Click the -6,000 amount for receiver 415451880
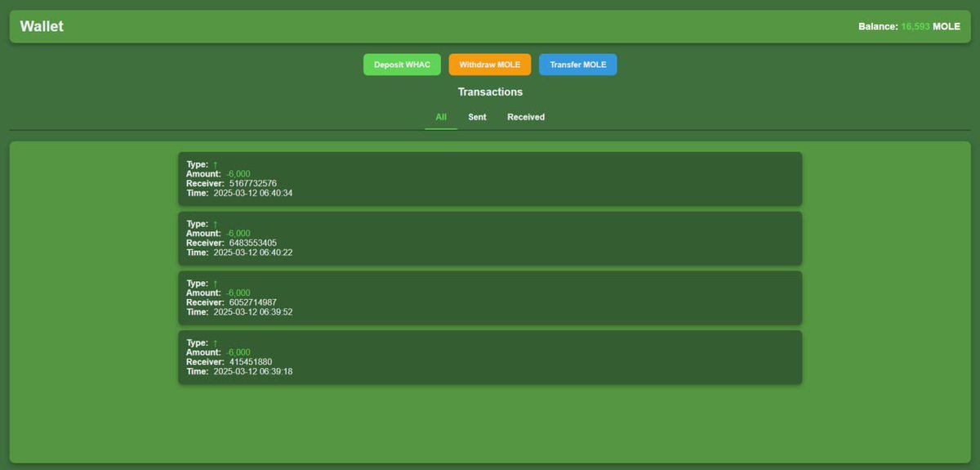 point(238,353)
